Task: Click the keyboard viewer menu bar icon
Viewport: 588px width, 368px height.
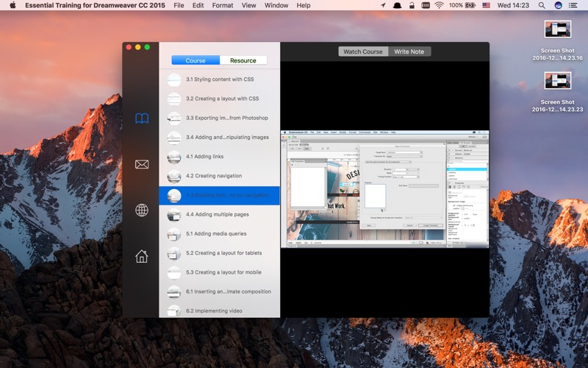Action: 426,5
